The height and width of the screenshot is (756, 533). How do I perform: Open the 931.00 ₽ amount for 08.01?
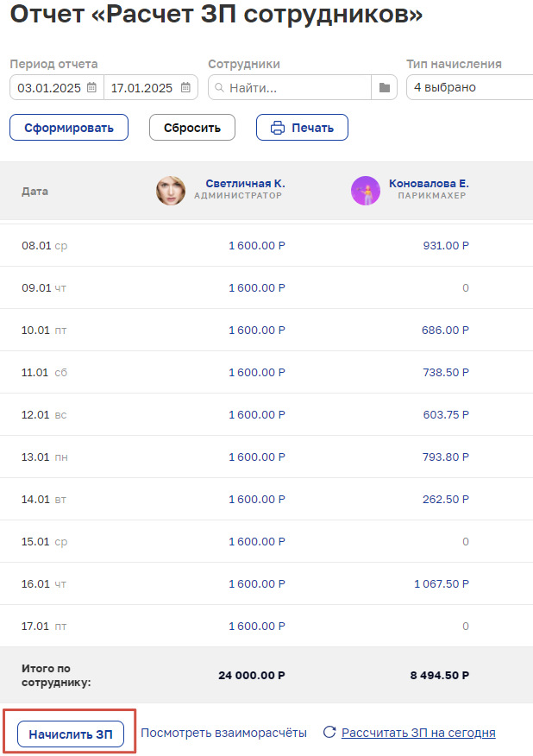[446, 245]
